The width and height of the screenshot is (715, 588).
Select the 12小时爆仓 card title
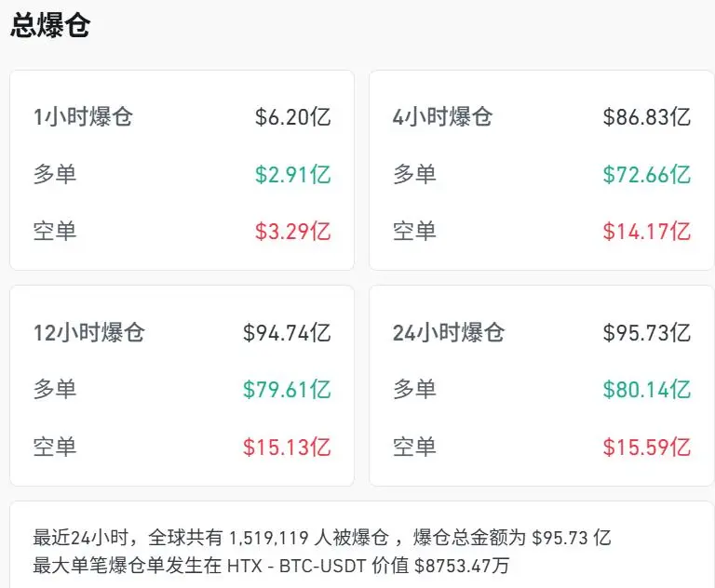[x=89, y=332]
